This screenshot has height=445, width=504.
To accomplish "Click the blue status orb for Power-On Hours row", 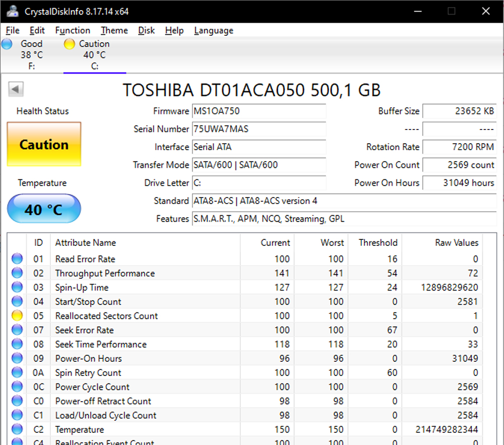I will tap(17, 358).
